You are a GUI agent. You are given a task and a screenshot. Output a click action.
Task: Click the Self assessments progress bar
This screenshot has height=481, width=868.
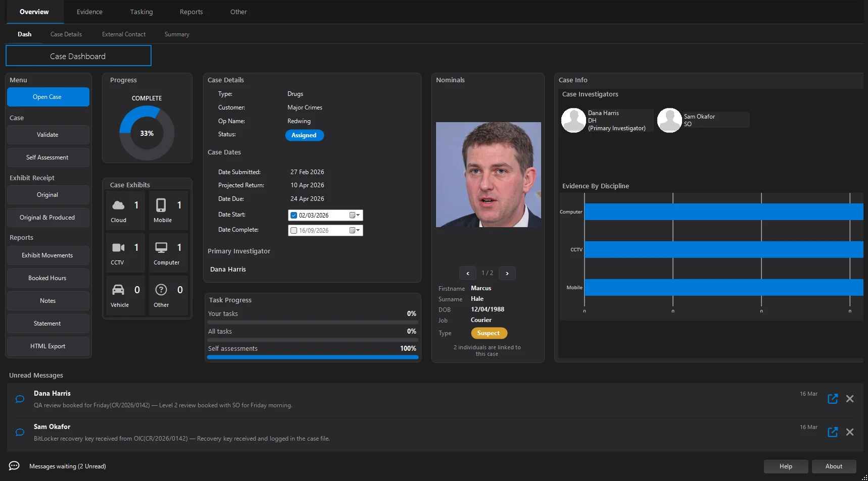tap(313, 357)
